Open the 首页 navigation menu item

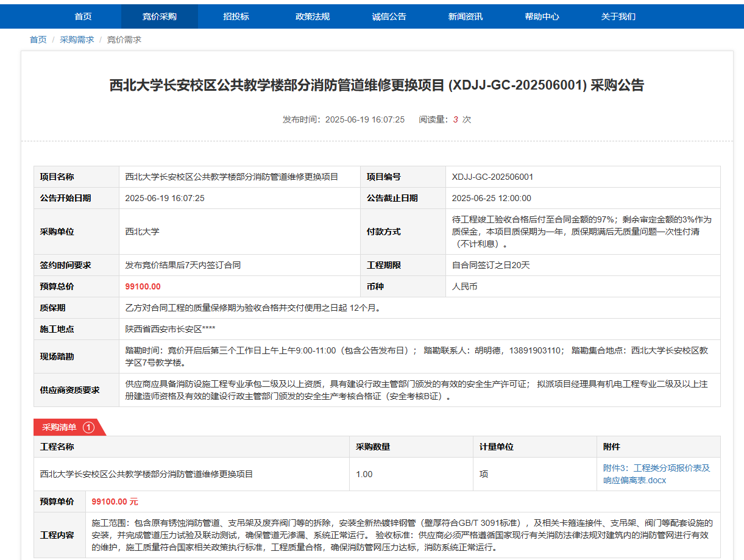pyautogui.click(x=83, y=16)
